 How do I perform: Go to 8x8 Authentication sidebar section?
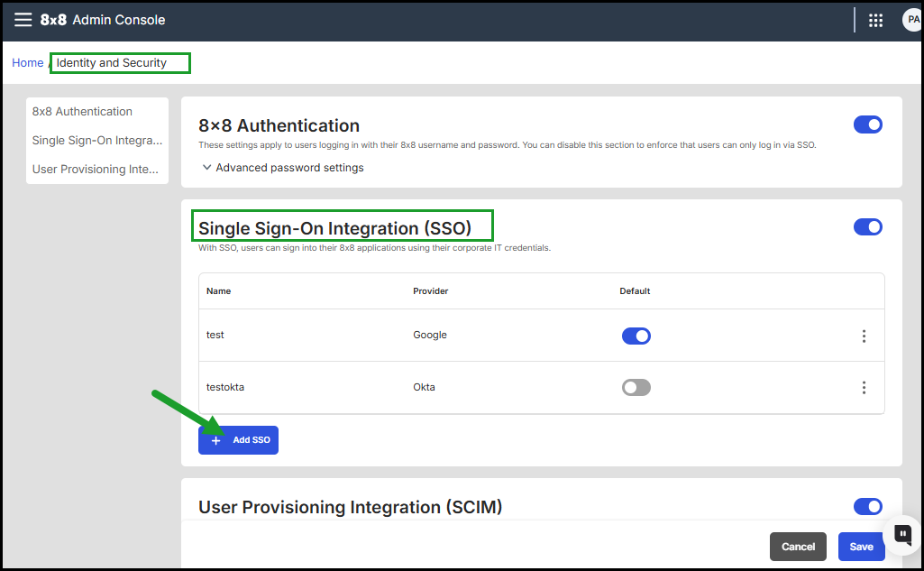[82, 112]
